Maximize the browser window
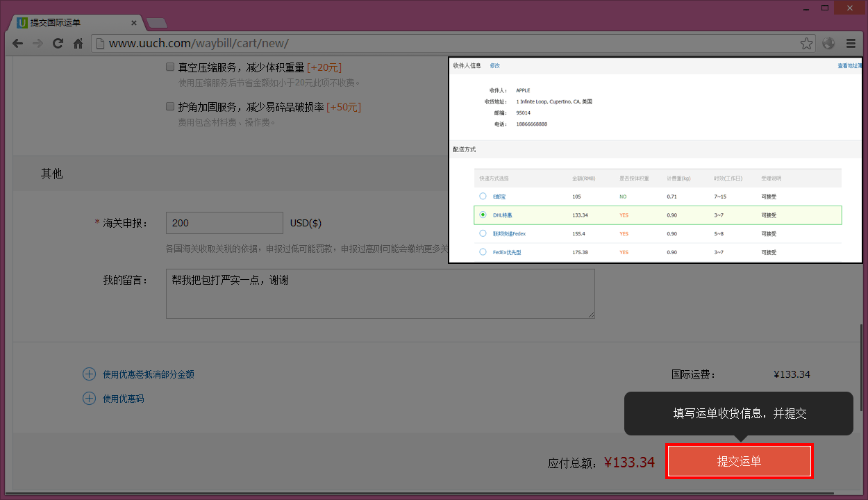The height and width of the screenshot is (500, 868). [825, 8]
